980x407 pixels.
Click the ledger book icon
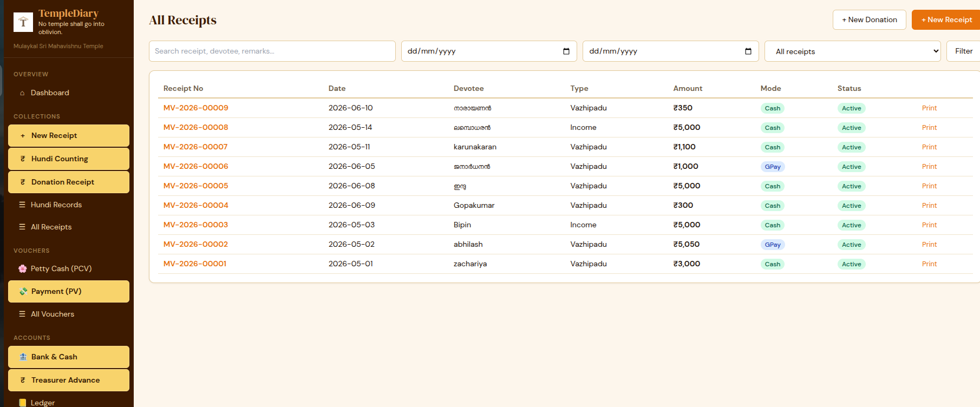[23, 403]
